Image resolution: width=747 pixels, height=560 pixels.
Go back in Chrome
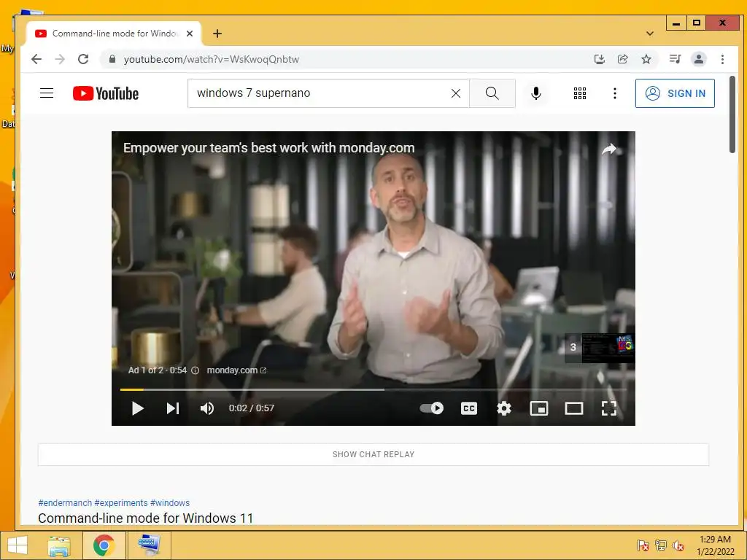coord(36,59)
